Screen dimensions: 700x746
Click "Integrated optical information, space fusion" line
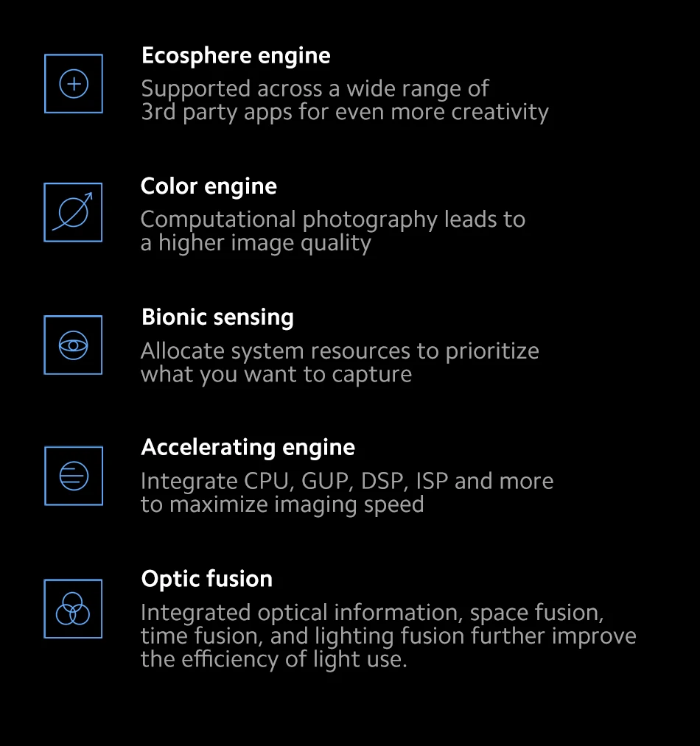pyautogui.click(x=372, y=613)
